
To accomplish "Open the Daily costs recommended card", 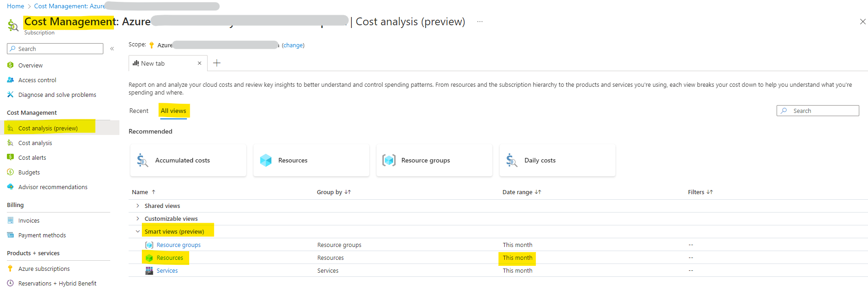I will coord(558,160).
